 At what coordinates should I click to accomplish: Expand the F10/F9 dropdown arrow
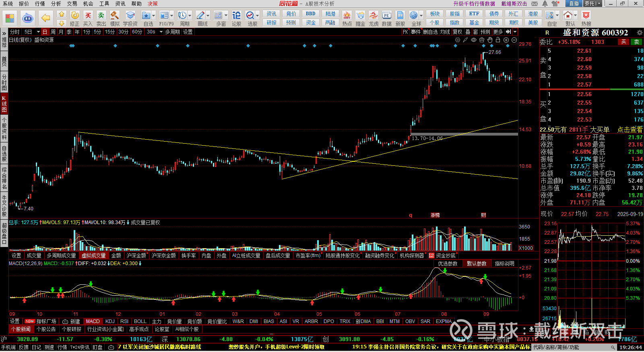tap(171, 16)
